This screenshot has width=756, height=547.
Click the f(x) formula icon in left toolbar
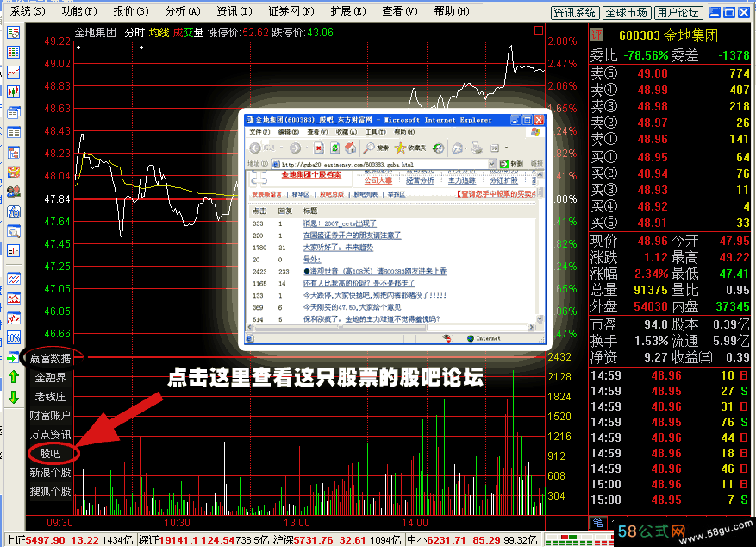click(x=13, y=211)
